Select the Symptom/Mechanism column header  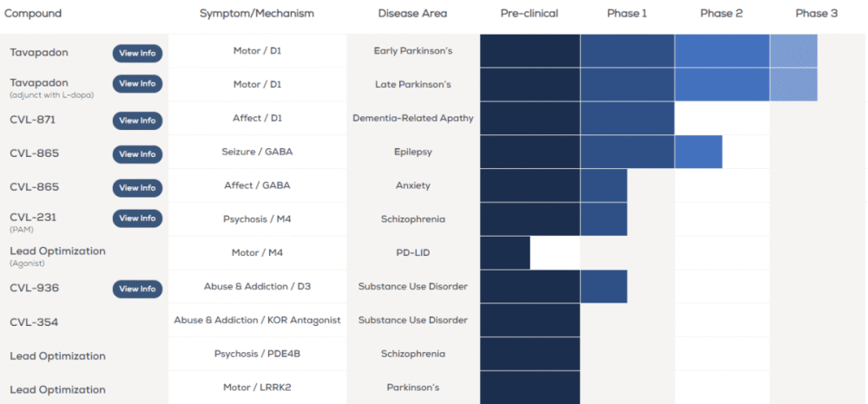pos(257,13)
